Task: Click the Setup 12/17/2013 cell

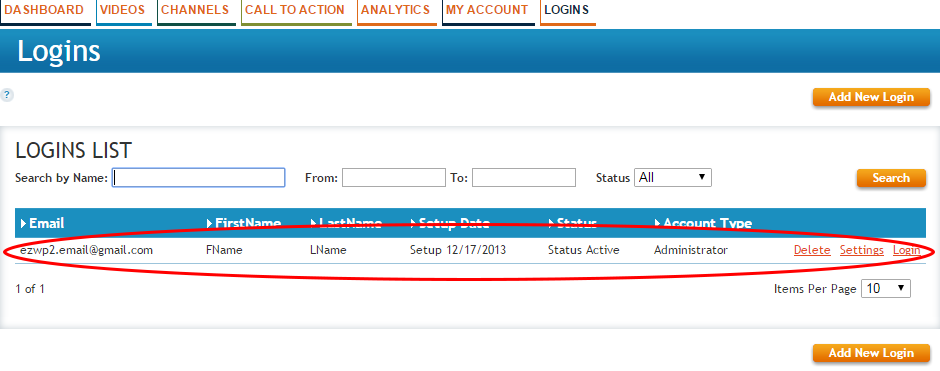Action: click(x=457, y=250)
